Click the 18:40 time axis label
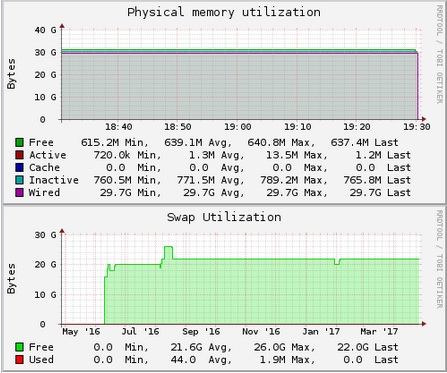This screenshot has height=373, width=447. coord(119,127)
